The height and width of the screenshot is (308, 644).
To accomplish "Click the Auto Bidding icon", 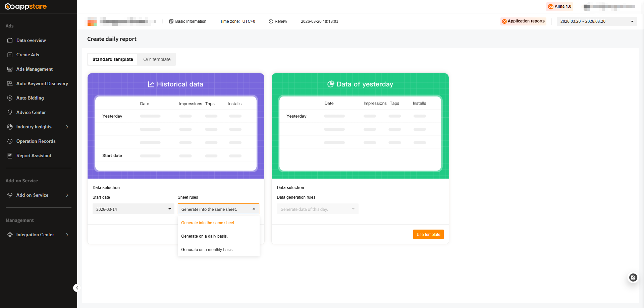I will [10, 98].
